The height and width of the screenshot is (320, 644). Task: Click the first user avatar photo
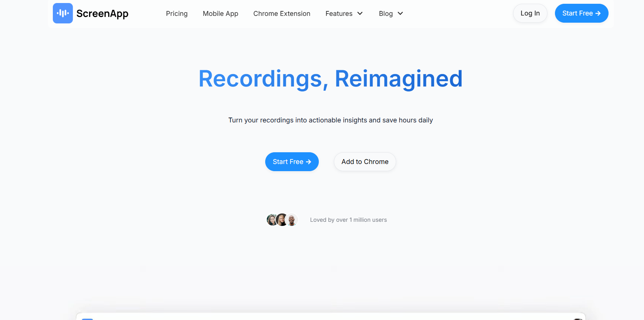(x=272, y=220)
